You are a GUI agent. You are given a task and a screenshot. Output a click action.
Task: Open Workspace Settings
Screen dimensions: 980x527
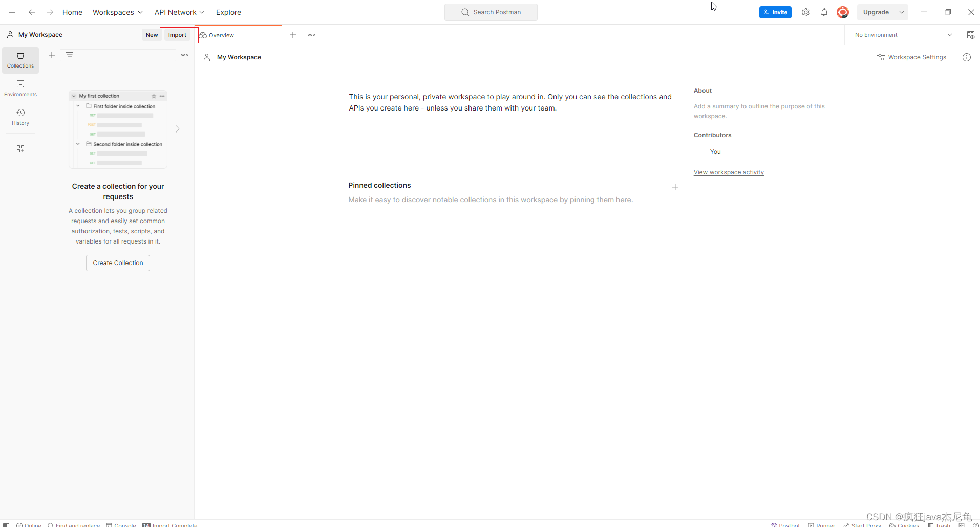[x=911, y=57]
